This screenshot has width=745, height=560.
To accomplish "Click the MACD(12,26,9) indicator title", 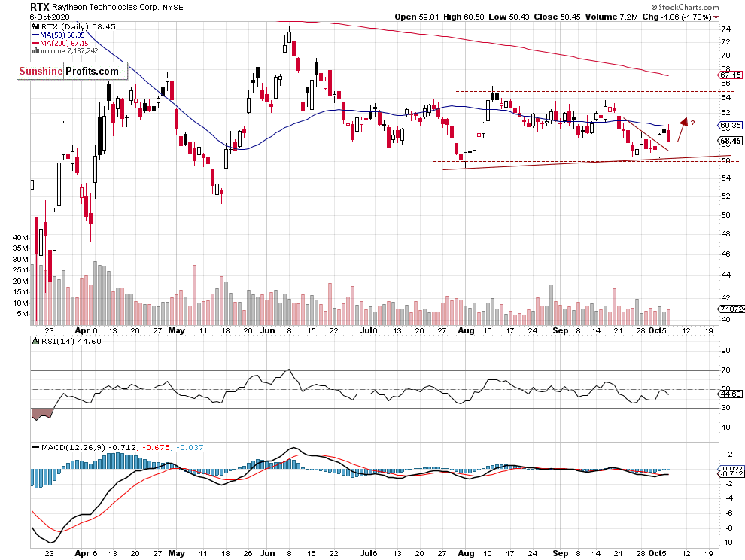I will [74, 447].
